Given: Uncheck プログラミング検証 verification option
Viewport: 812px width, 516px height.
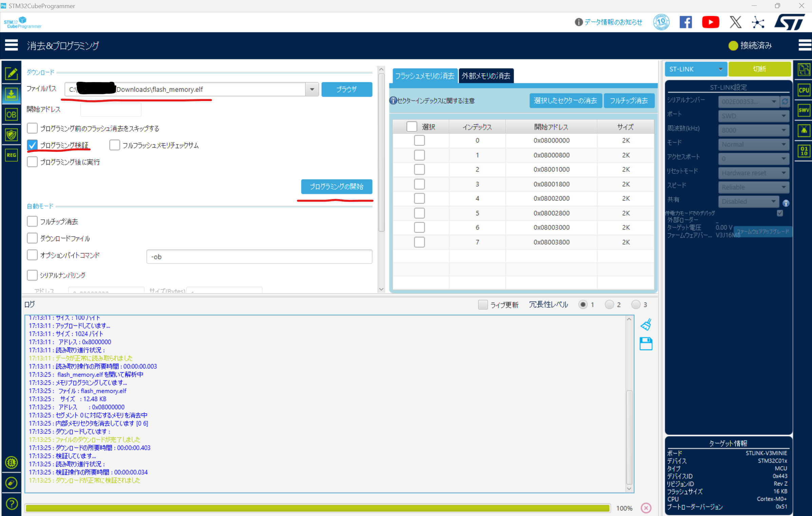Looking at the screenshot, I should point(32,145).
